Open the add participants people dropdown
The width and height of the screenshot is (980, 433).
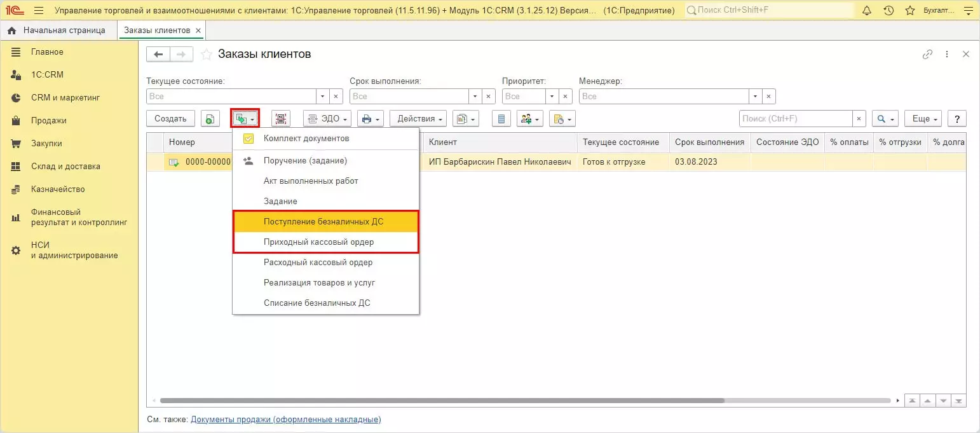coord(529,119)
